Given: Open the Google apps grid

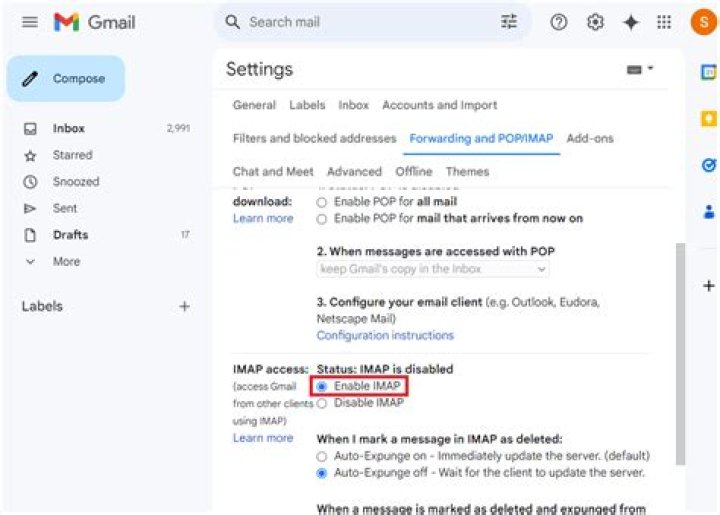Looking at the screenshot, I should [664, 22].
